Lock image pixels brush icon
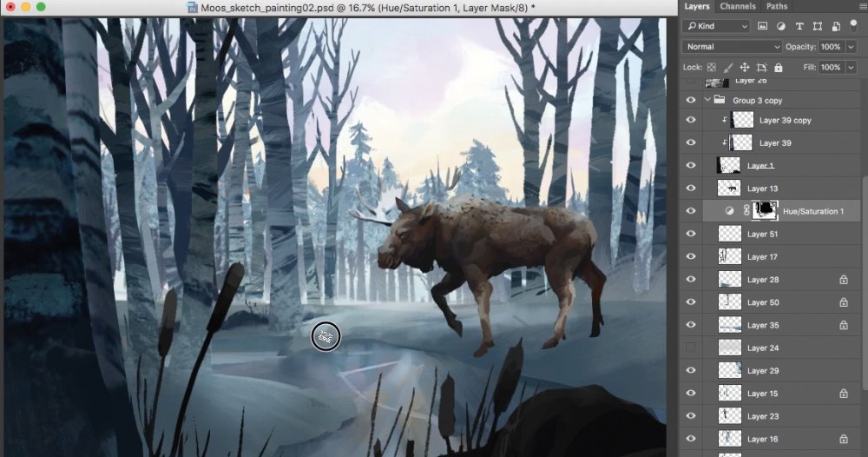This screenshot has height=457, width=868. [728, 67]
